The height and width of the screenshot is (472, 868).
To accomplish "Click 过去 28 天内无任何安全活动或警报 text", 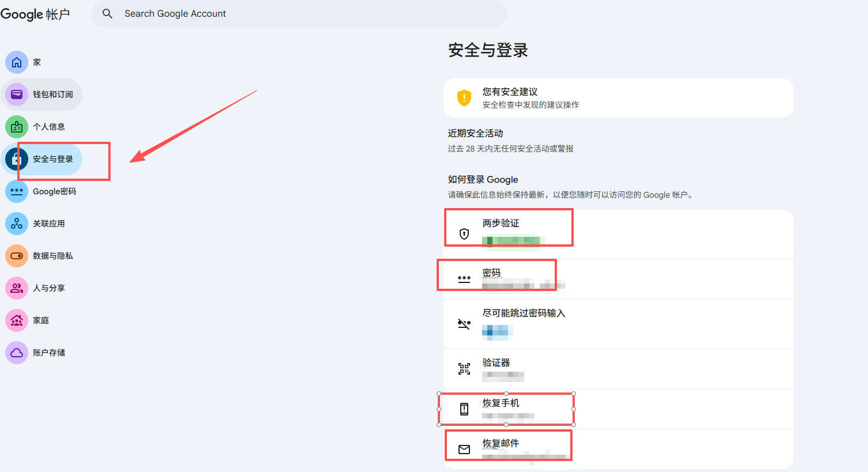I will click(510, 149).
